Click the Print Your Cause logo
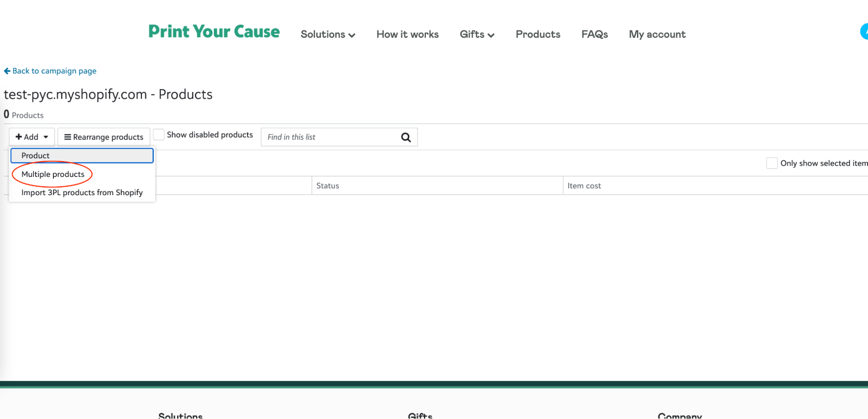 (214, 31)
